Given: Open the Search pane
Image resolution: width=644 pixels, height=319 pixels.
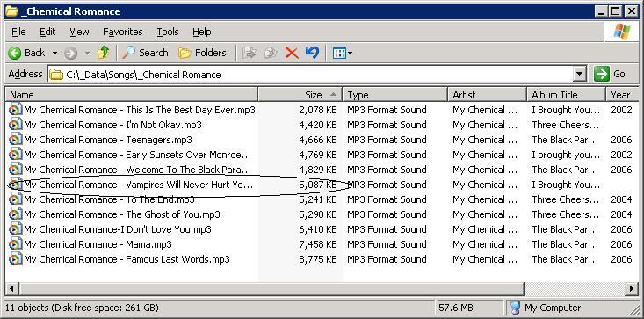Looking at the screenshot, I should click(x=145, y=53).
